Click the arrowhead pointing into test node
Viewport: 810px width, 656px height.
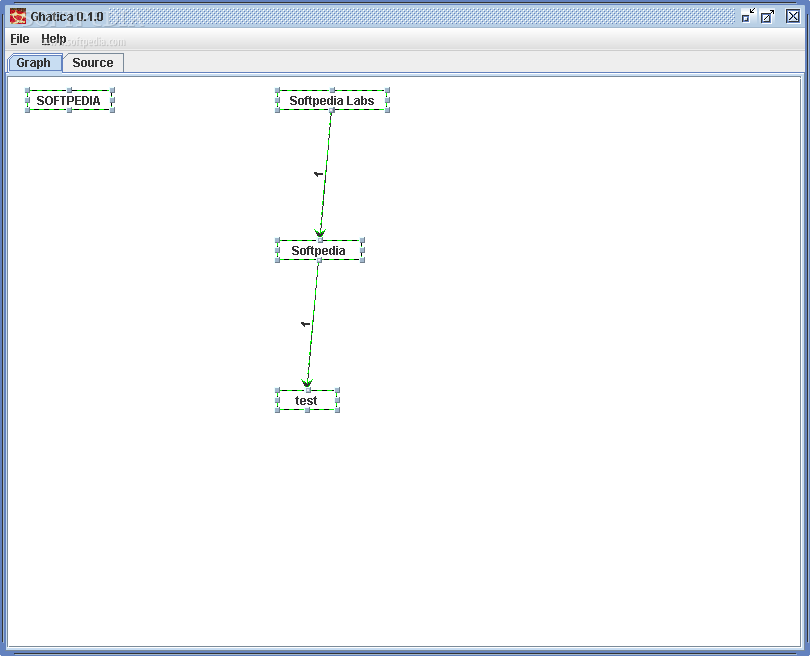[x=307, y=383]
